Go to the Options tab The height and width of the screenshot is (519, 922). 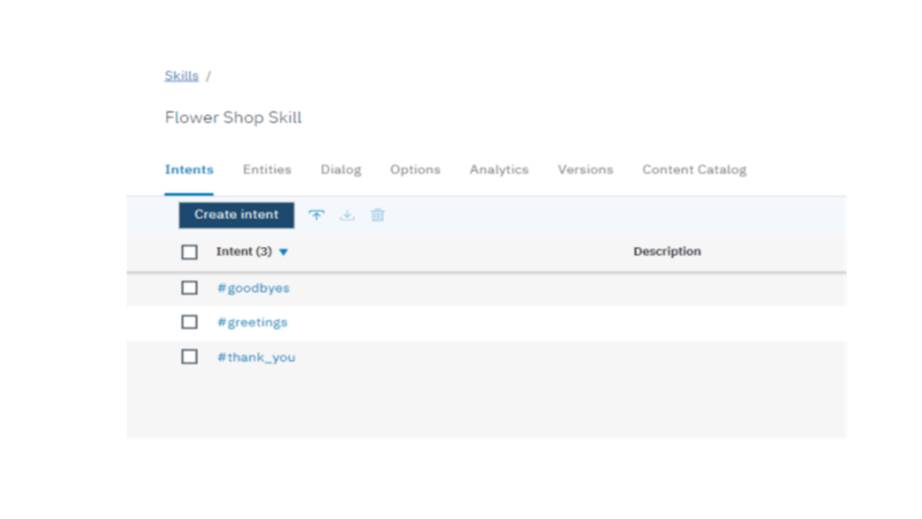[x=415, y=170]
